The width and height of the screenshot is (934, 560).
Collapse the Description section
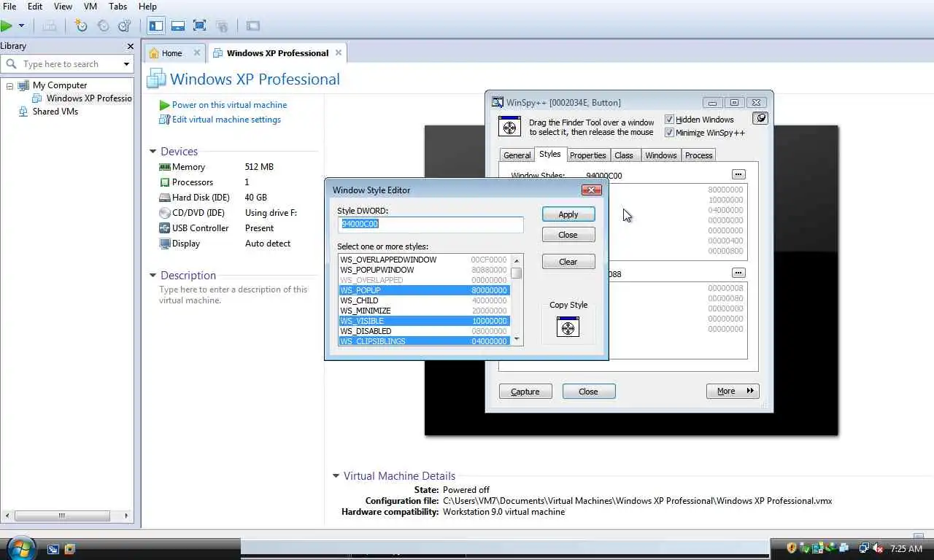(153, 276)
